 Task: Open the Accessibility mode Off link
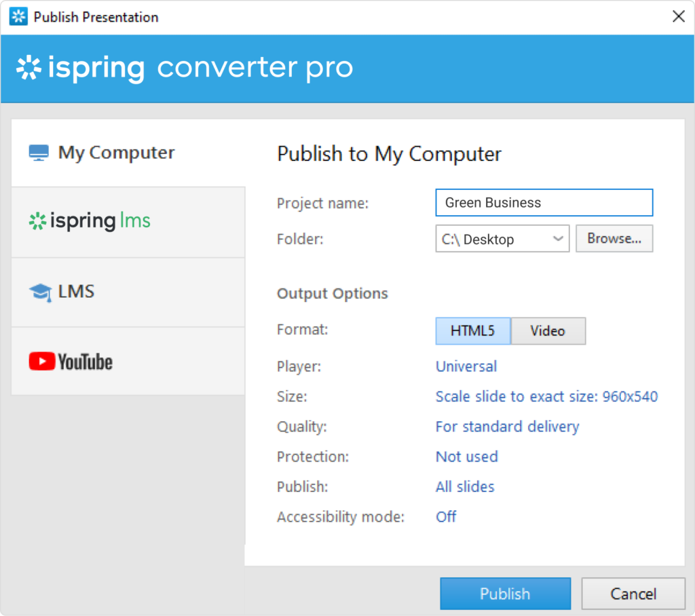click(446, 517)
